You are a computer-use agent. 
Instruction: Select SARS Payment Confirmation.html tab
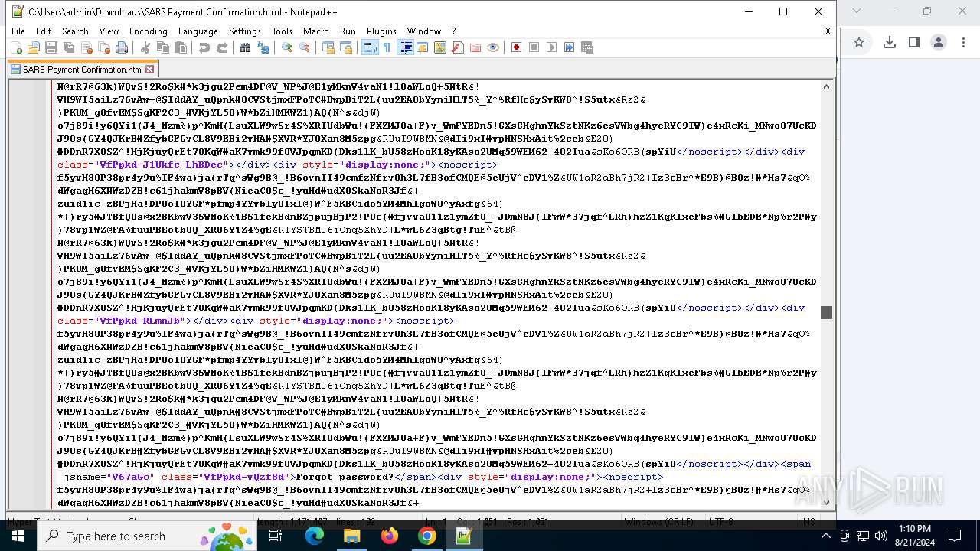pos(82,69)
